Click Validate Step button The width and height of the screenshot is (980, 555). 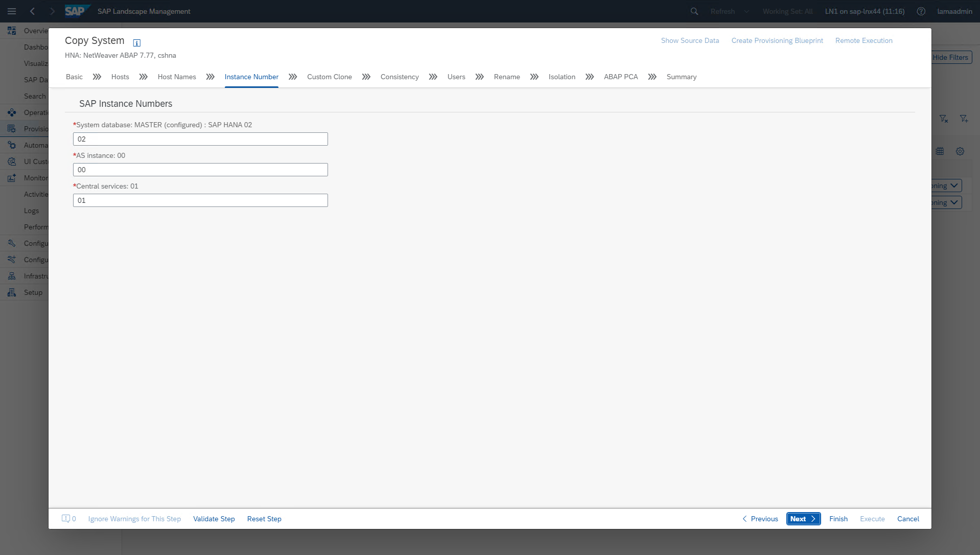point(214,519)
